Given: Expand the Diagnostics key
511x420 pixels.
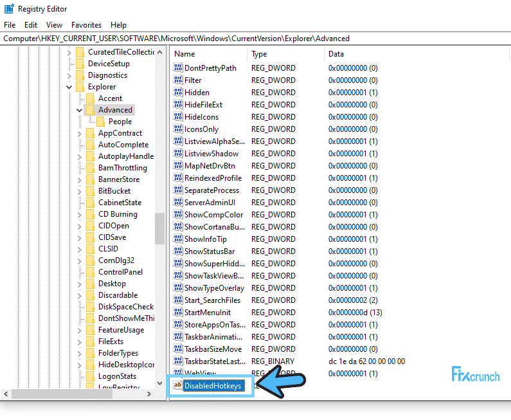Looking at the screenshot, I should click(x=69, y=76).
